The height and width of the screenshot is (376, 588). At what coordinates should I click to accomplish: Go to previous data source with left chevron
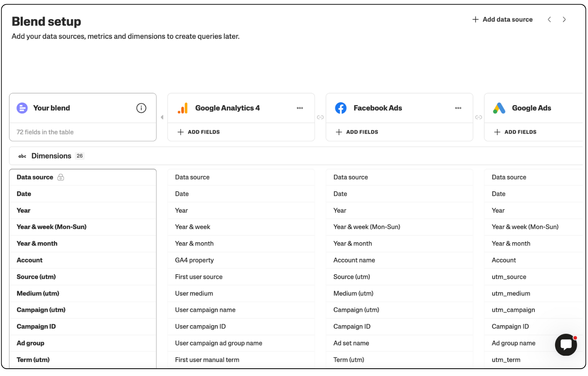(x=549, y=20)
